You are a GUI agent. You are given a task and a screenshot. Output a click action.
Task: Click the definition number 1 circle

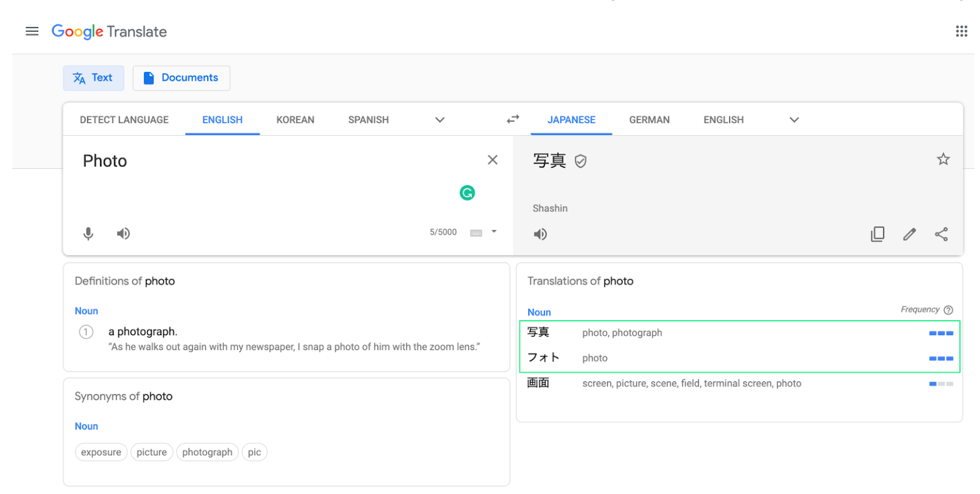[86, 332]
